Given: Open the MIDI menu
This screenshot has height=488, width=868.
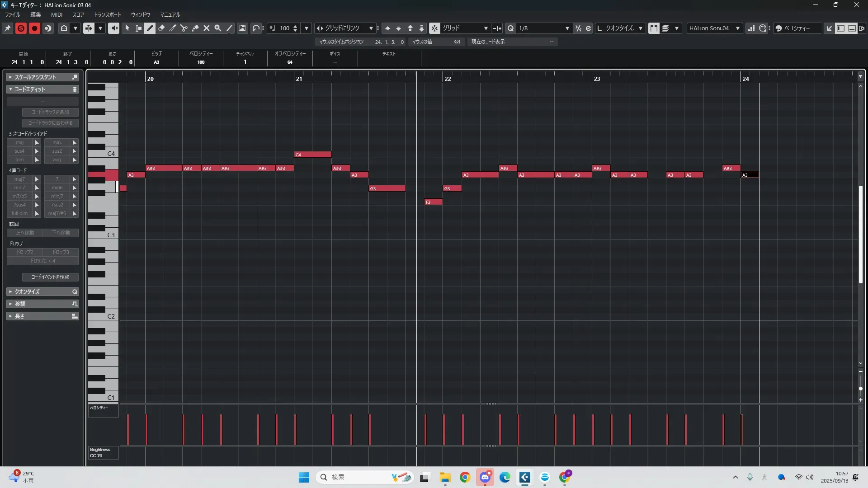Looking at the screenshot, I should (57, 14).
